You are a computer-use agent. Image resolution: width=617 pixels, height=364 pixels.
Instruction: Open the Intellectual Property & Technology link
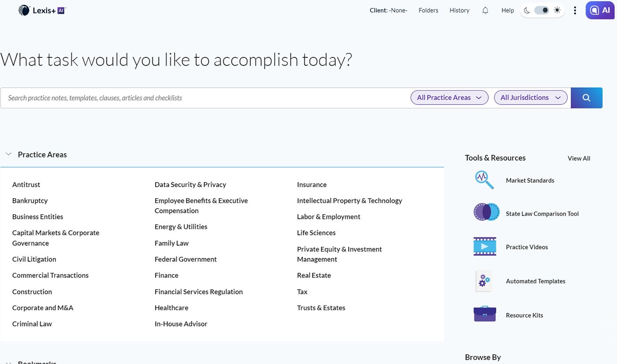pyautogui.click(x=349, y=201)
